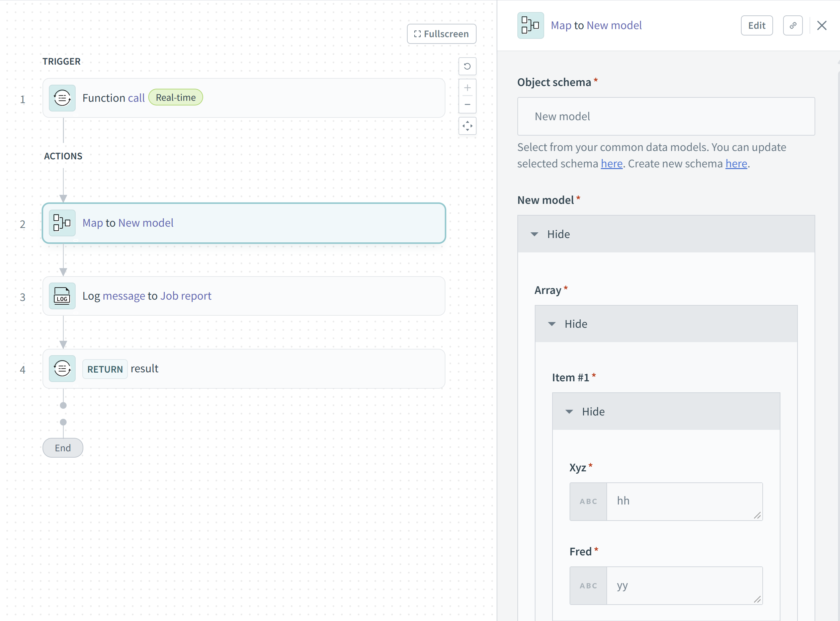
Task: Open the first 'here' link to update the schema
Action: (x=611, y=163)
